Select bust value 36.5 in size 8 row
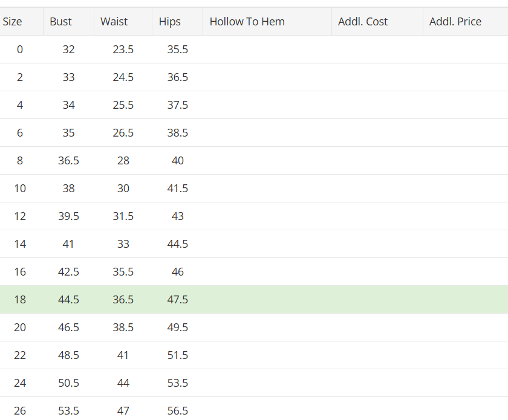 (68, 161)
